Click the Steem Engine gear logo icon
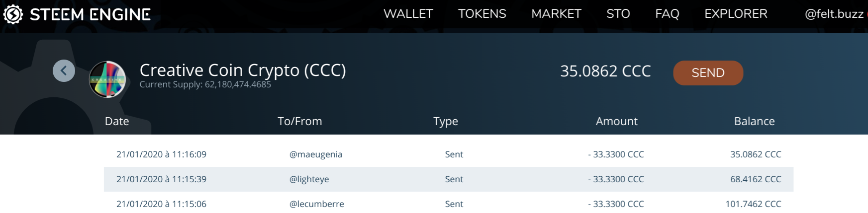868x213 pixels. click(x=13, y=14)
